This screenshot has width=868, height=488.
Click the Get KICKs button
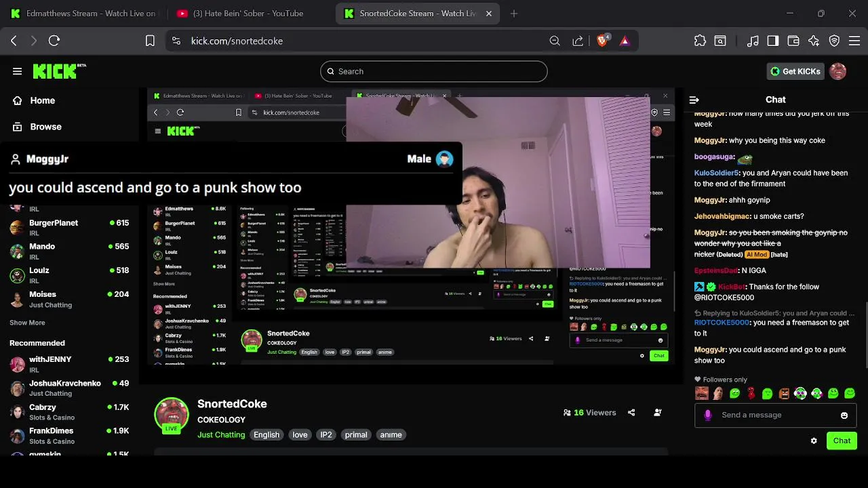795,71
